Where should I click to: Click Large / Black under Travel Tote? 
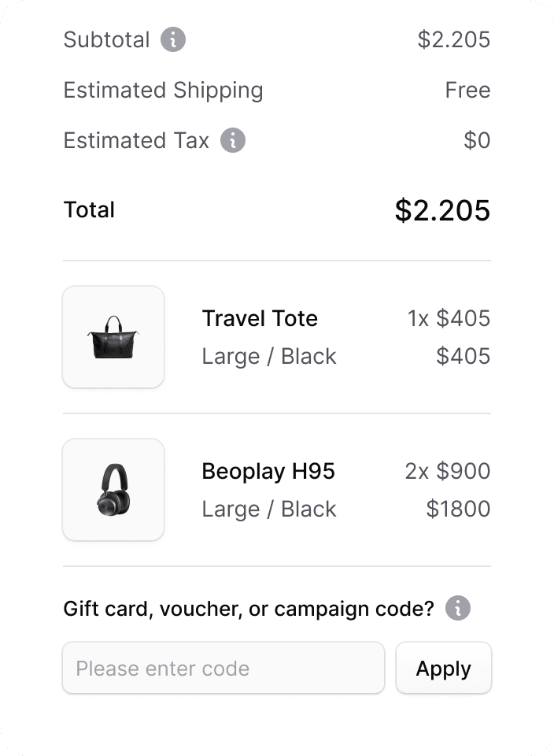click(x=269, y=357)
